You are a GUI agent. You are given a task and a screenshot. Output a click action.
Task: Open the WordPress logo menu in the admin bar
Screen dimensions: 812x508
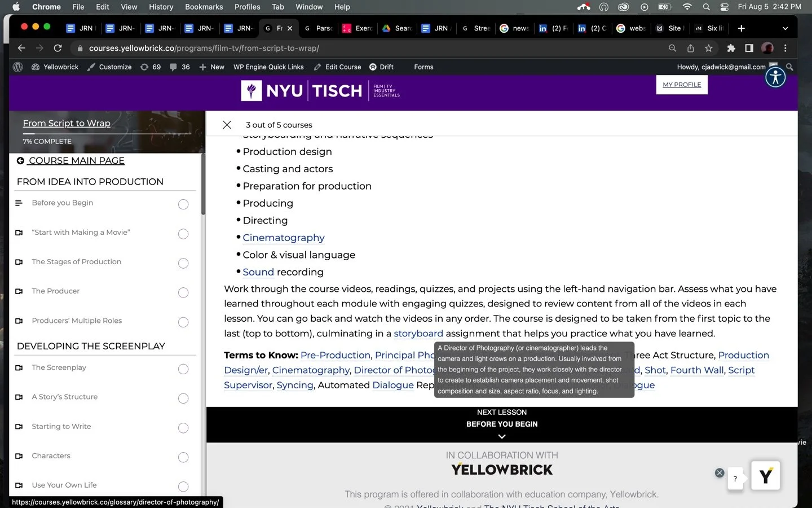(17, 67)
